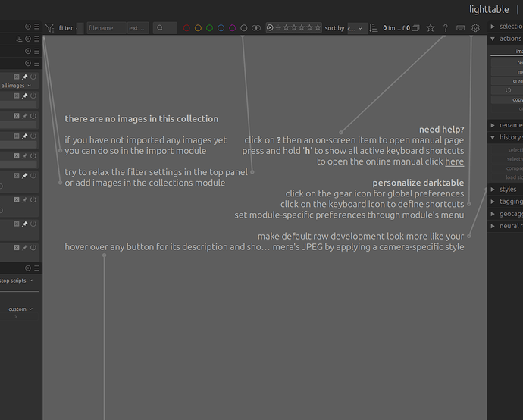Image resolution: width=523 pixels, height=420 pixels.
Task: Click the filename filter input field
Action: pyautogui.click(x=106, y=28)
